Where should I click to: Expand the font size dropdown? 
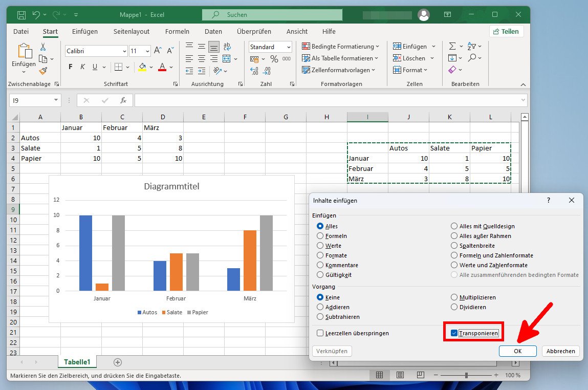(148, 51)
